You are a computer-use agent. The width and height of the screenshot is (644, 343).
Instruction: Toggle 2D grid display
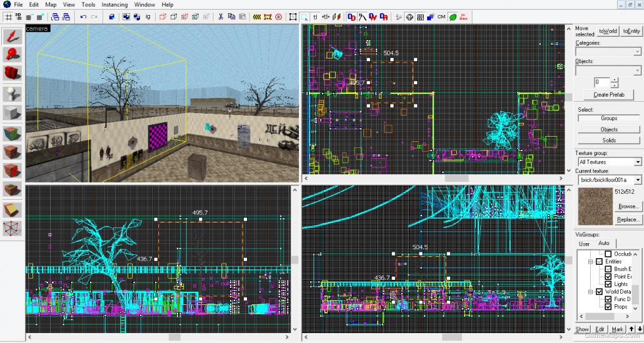(8, 17)
